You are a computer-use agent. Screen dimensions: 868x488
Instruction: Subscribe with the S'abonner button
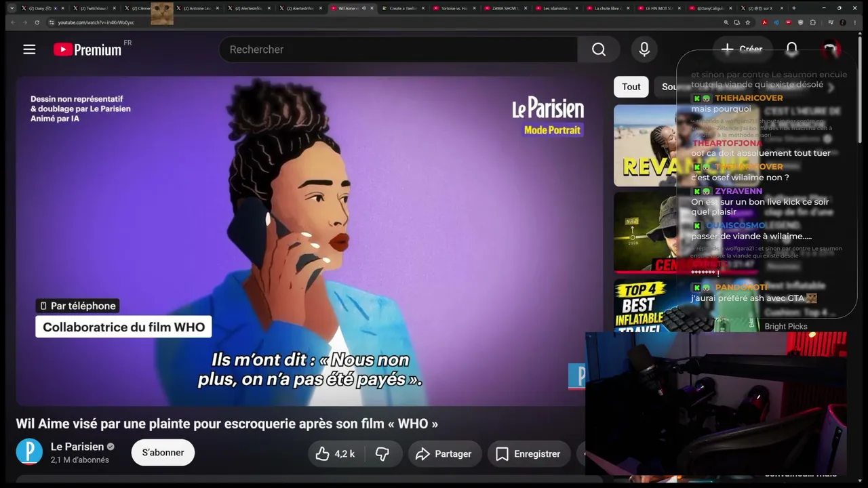click(x=163, y=453)
